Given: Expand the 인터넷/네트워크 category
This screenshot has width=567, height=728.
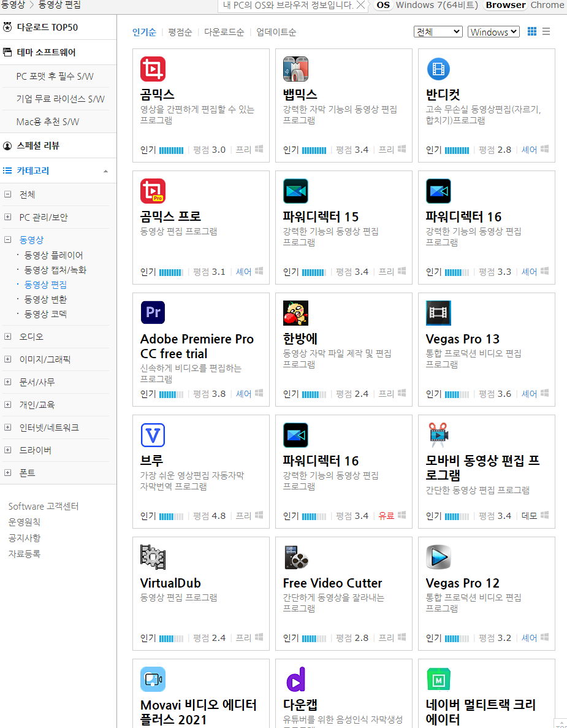Looking at the screenshot, I should [7, 427].
